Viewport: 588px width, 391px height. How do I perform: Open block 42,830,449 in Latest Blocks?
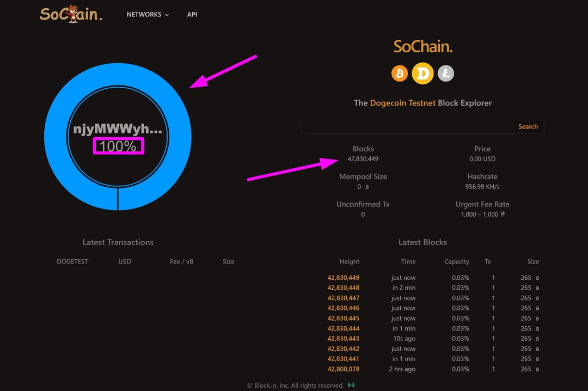[343, 278]
